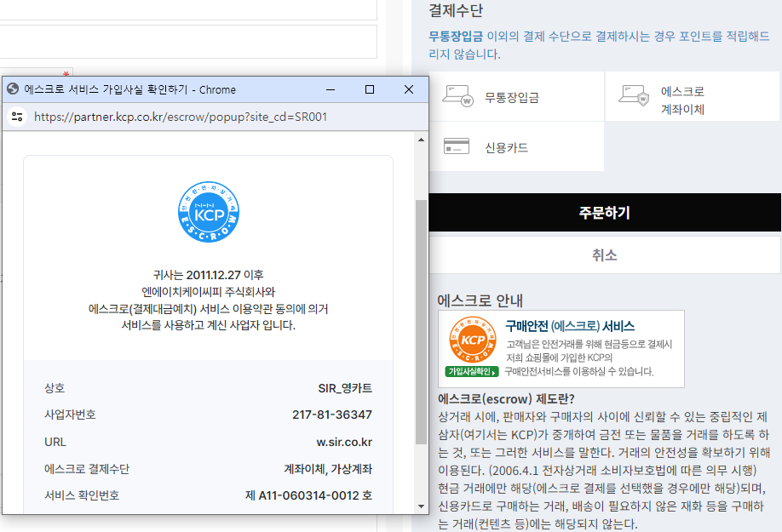Click the company name SIR_영카트
Screen dimensions: 782x532
345,388
